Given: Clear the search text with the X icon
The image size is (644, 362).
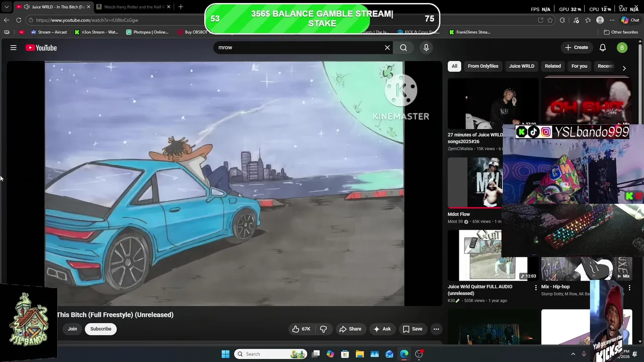Looking at the screenshot, I should click(x=387, y=47).
